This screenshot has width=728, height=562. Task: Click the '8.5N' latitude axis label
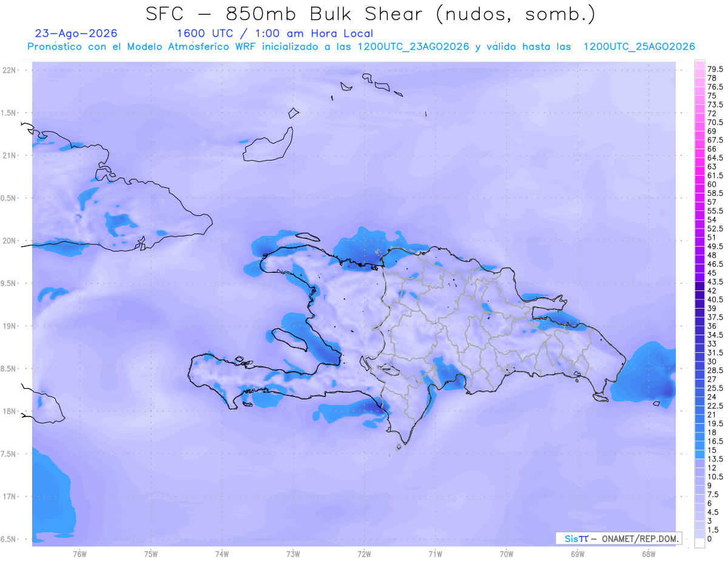(9, 369)
